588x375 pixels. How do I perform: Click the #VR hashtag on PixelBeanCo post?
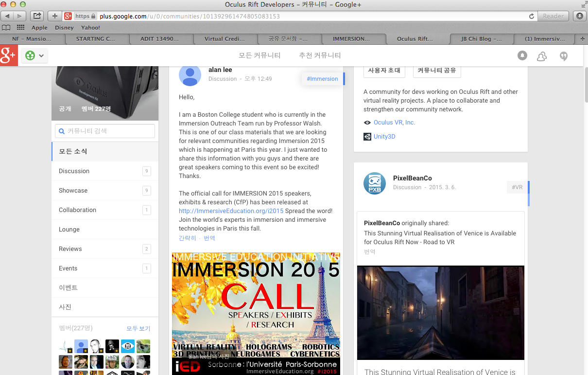517,187
